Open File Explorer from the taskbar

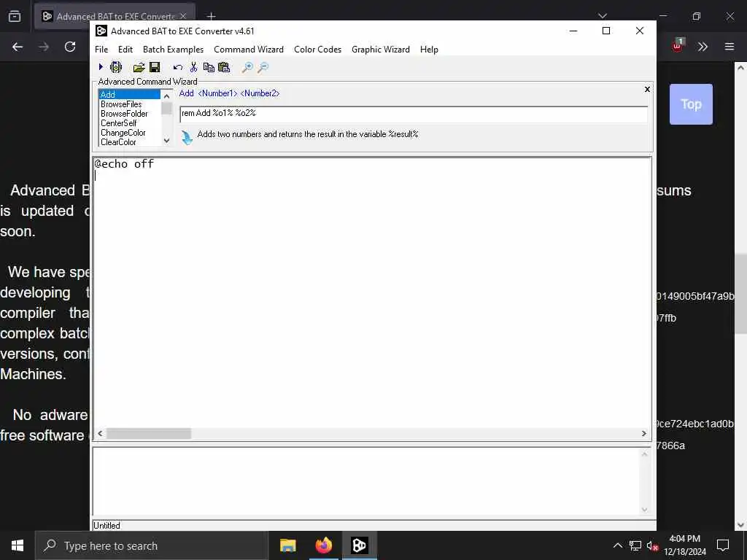287,545
